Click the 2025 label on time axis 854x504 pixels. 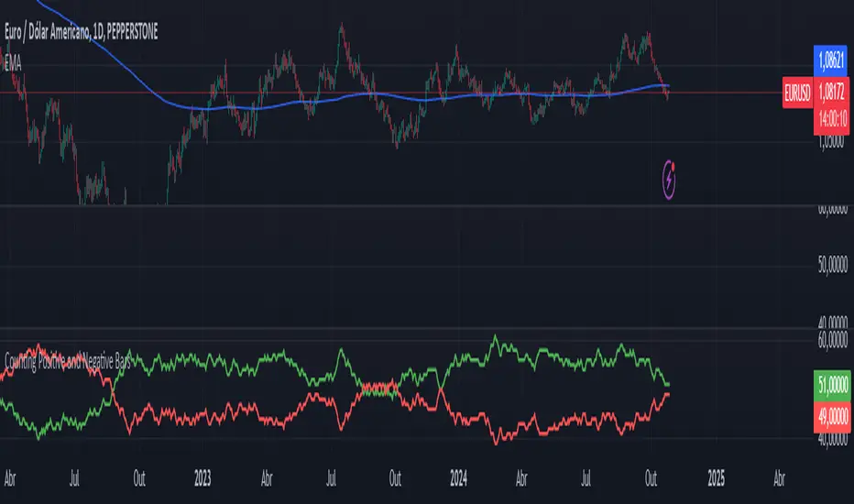716,478
